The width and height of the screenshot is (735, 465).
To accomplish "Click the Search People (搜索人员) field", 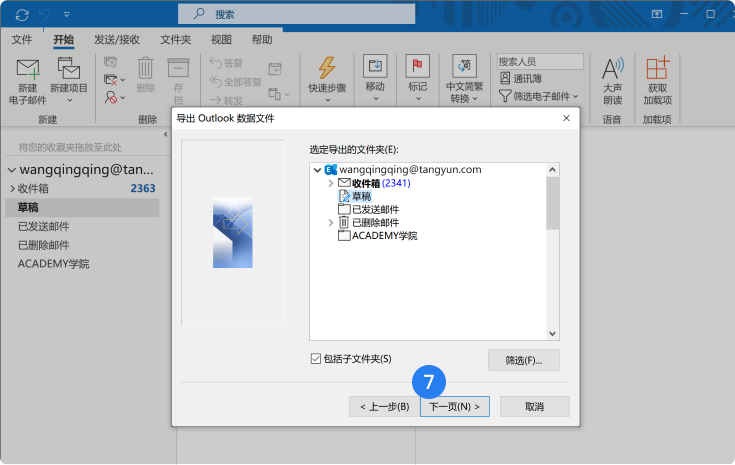I will [540, 61].
